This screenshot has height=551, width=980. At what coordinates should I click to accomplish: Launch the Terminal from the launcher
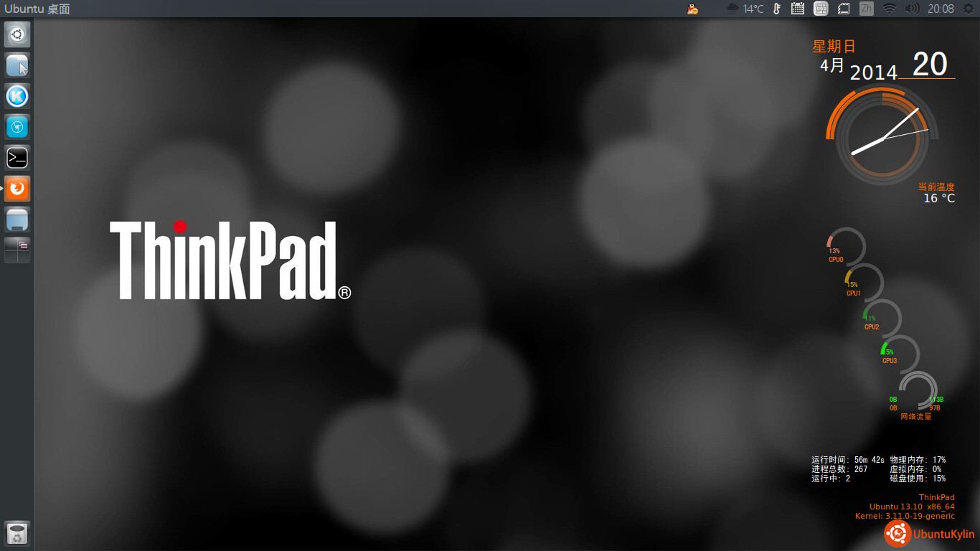point(17,158)
